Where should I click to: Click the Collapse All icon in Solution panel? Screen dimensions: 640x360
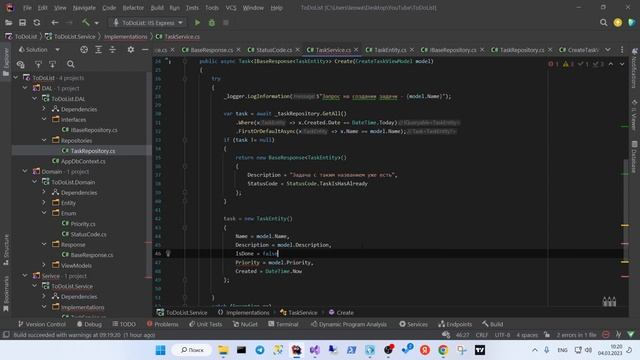[113, 50]
